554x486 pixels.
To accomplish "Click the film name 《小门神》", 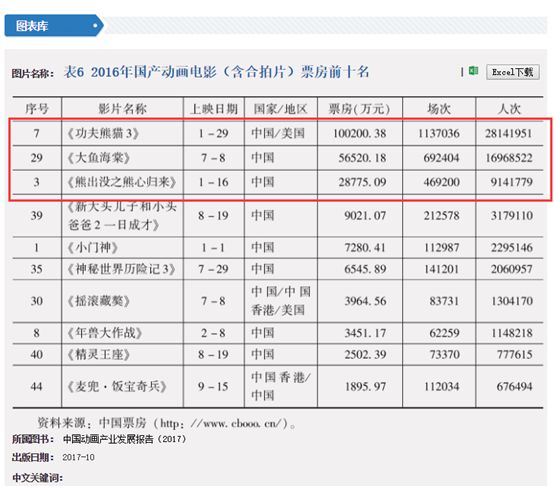I will (92, 248).
